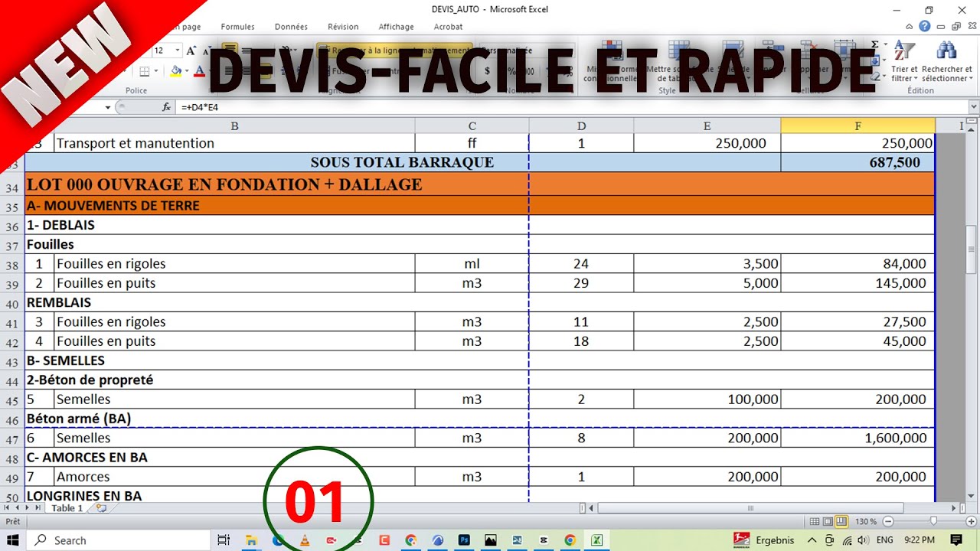
Task: Open Rechercher et sélectionner menu
Action: point(947,61)
